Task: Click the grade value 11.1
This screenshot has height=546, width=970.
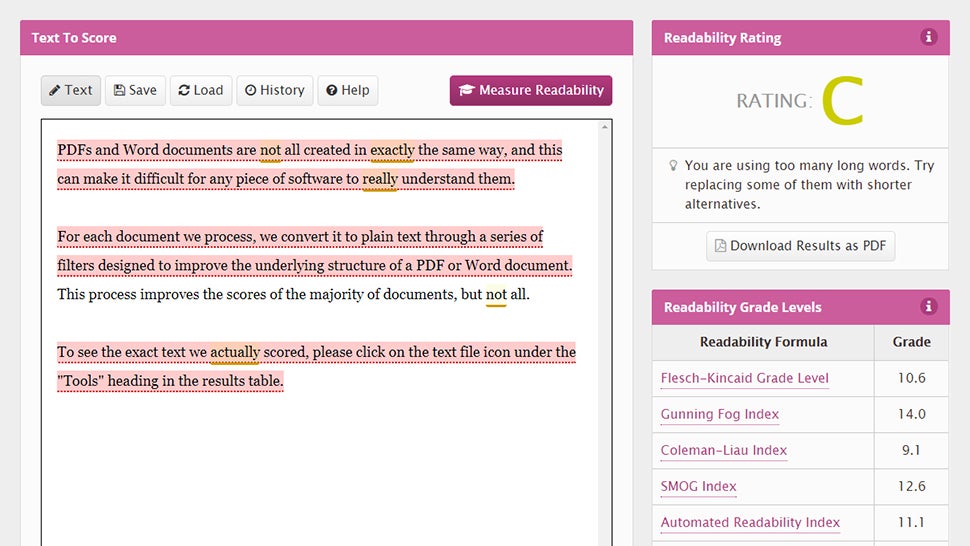Action: pyautogui.click(x=911, y=523)
